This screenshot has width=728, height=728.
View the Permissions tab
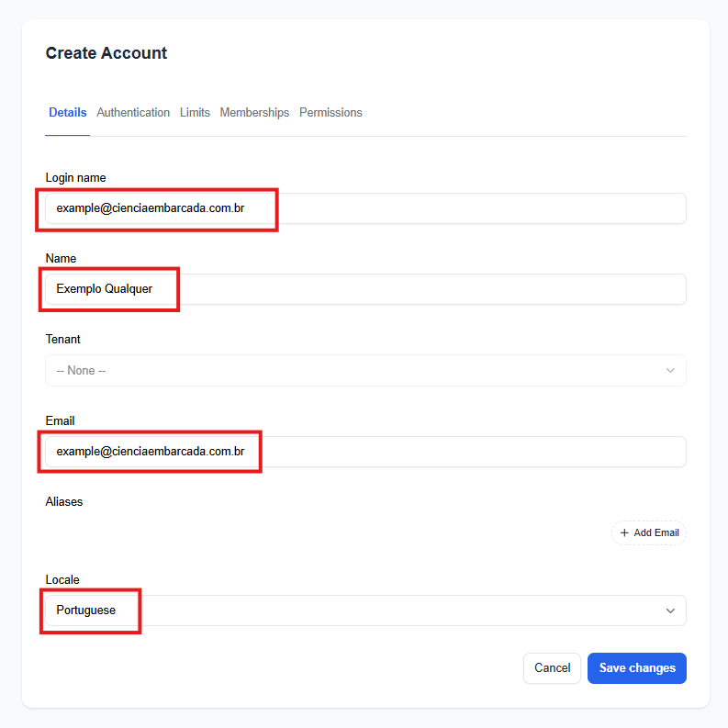click(330, 113)
